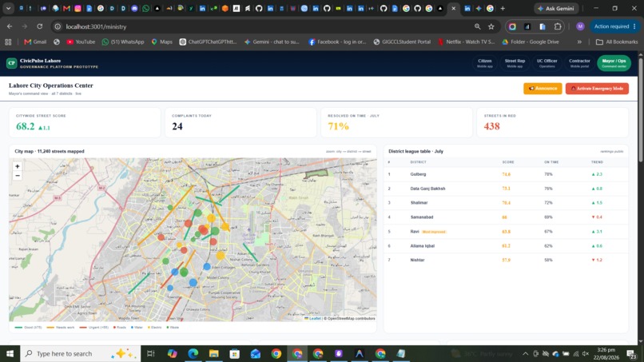
Task: Click the Action required button
Action: pyautogui.click(x=615, y=26)
